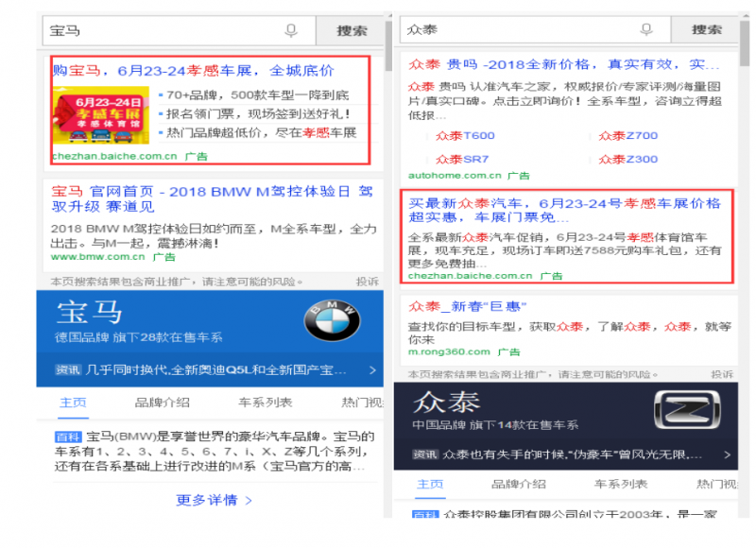The width and height of the screenshot is (756, 548).
Task: Expand the 众泰 news headline arrow
Action: (x=727, y=454)
